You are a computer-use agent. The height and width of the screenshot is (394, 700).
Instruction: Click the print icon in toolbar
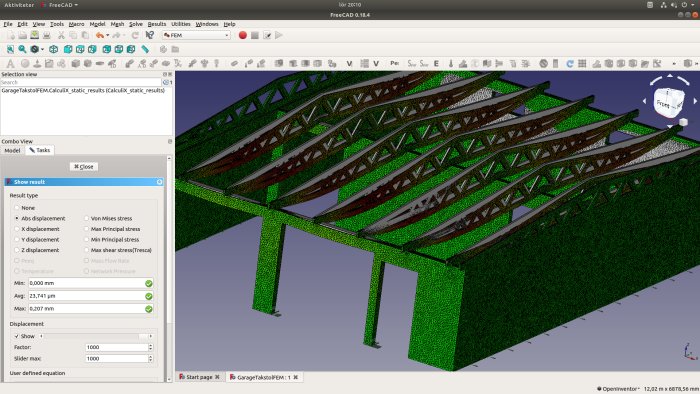(46, 35)
